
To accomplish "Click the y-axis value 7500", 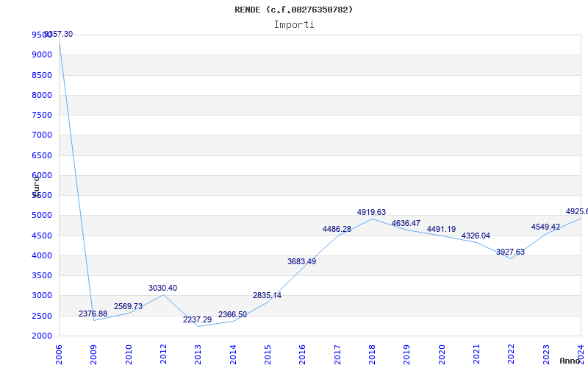I will click(x=42, y=115).
